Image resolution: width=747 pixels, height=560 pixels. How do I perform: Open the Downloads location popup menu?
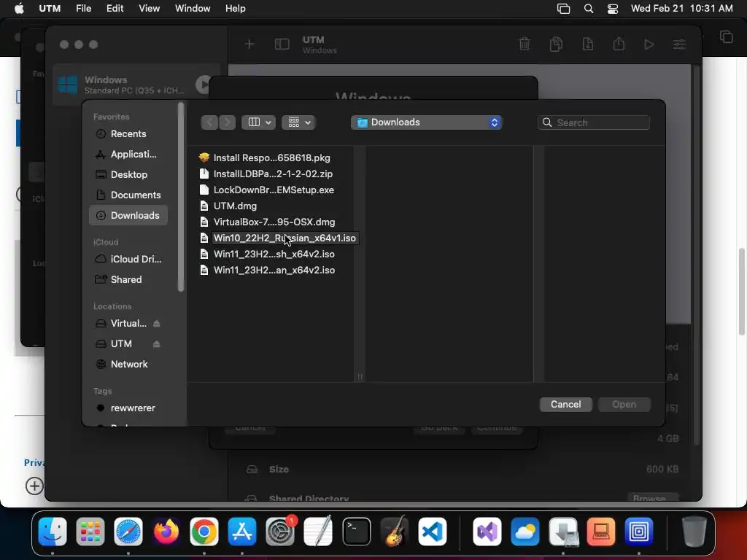[x=426, y=122]
